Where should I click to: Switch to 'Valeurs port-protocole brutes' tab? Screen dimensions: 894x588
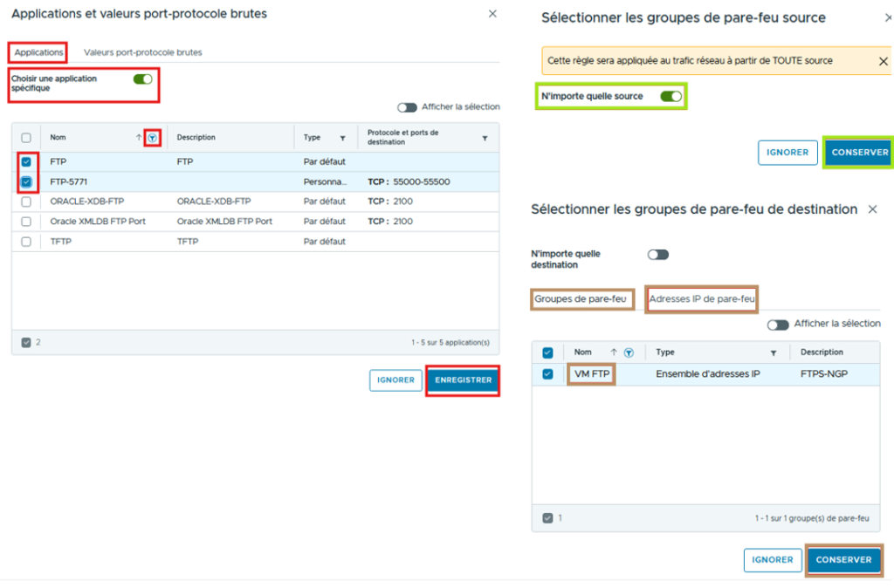click(143, 52)
